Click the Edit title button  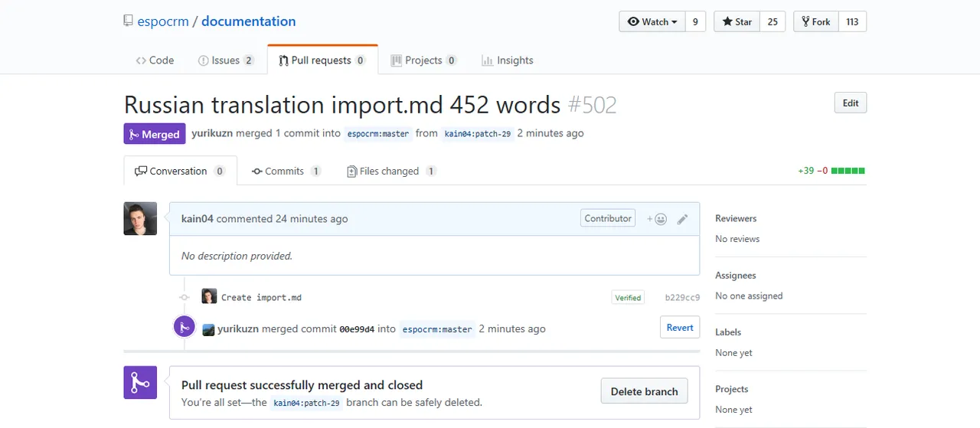[x=851, y=103]
